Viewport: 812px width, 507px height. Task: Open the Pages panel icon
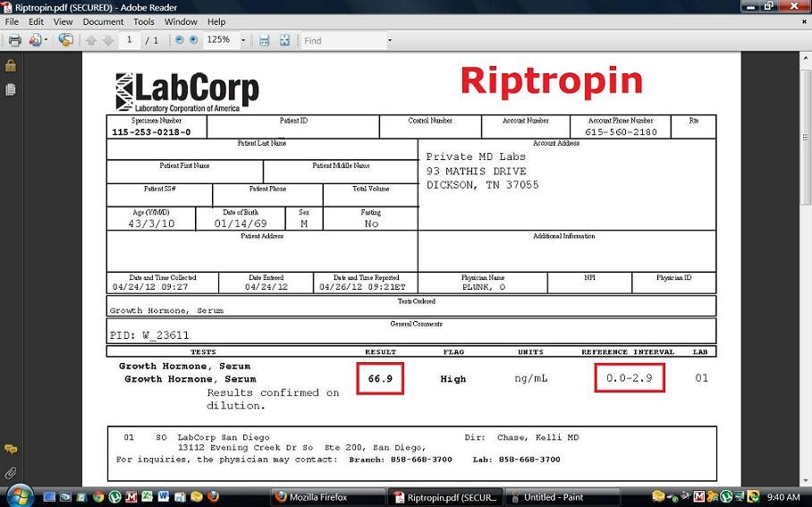[11, 89]
